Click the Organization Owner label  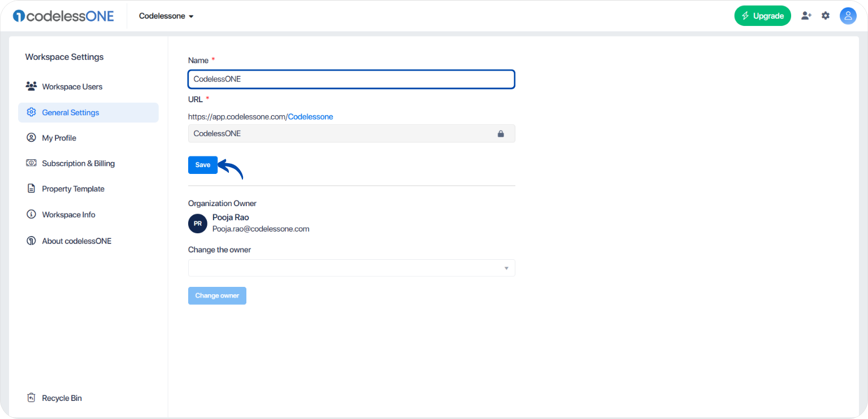coord(222,203)
